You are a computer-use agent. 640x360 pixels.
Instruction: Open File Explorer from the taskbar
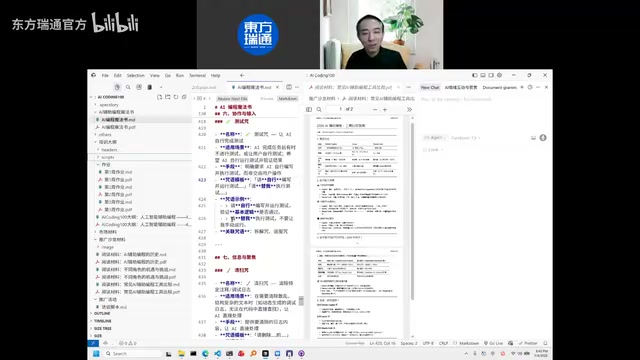(x=181, y=353)
